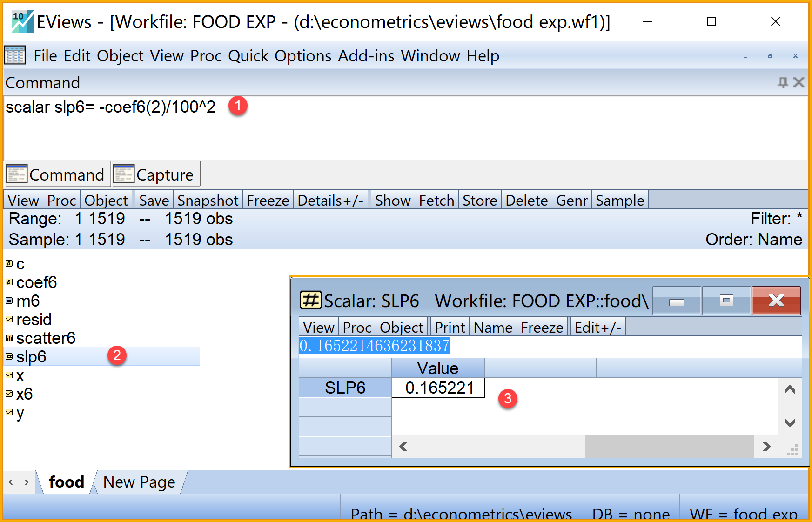Go to next workfile page tab arrow
The image size is (812, 522).
pos(27,482)
